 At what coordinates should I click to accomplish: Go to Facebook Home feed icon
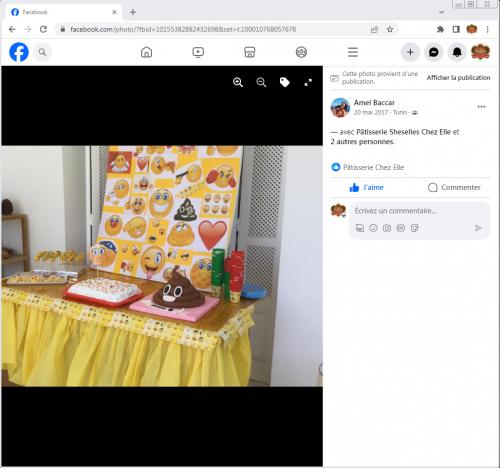pyautogui.click(x=146, y=52)
